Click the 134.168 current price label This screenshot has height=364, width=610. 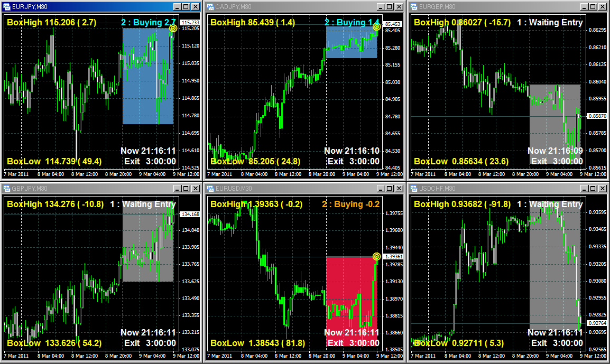(190, 214)
